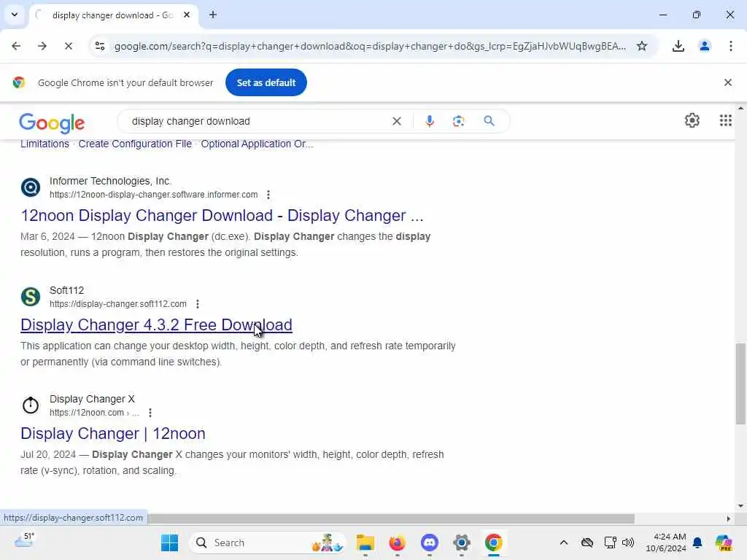747x560 pixels.
Task: Open Copilot preview from taskbar
Action: click(x=723, y=542)
